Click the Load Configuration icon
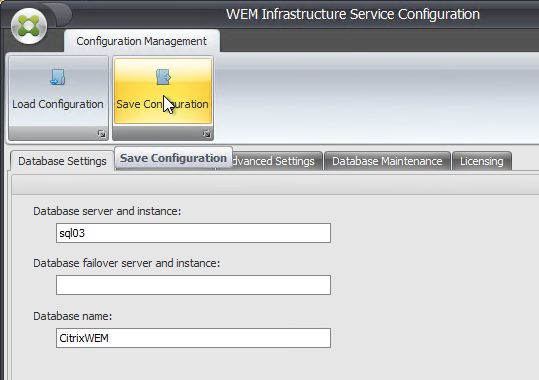This screenshot has height=380, width=539. point(58,77)
